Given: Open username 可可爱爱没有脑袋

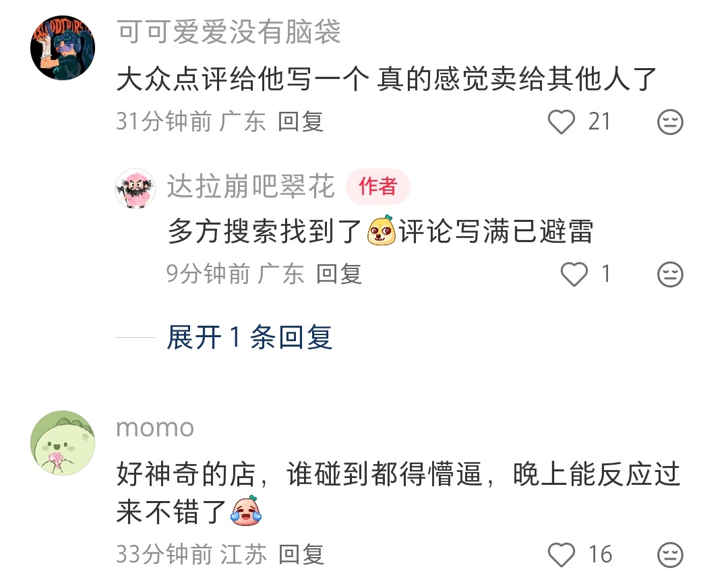Looking at the screenshot, I should (x=229, y=32).
